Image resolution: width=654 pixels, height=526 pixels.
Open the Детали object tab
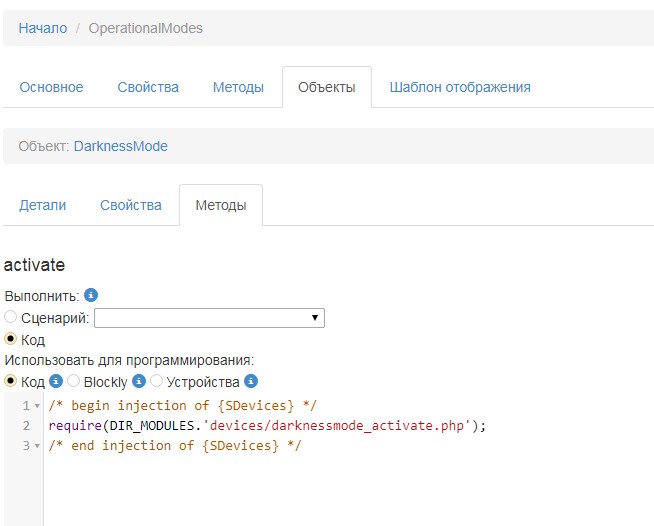point(43,205)
